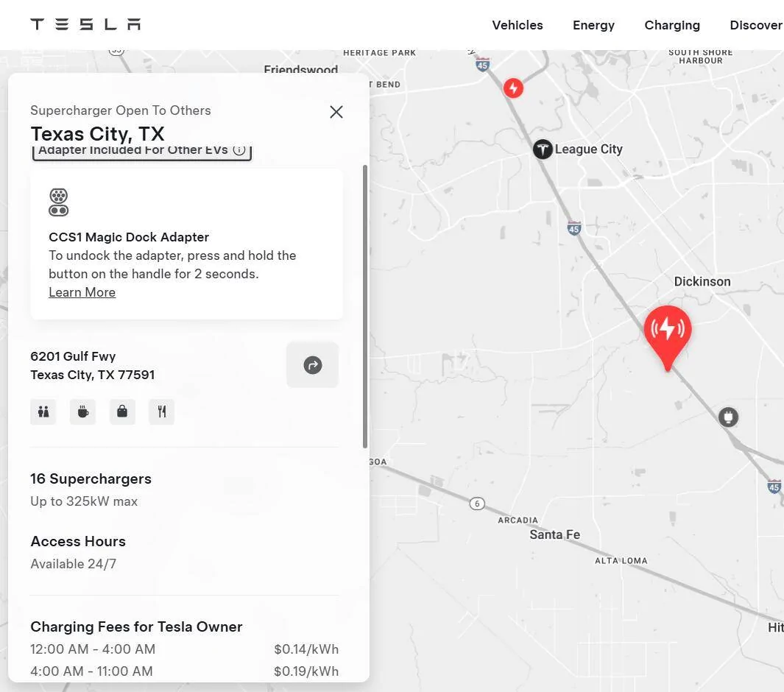The width and height of the screenshot is (784, 692).
Task: Click the Highway 6 shield on map
Action: (x=477, y=504)
